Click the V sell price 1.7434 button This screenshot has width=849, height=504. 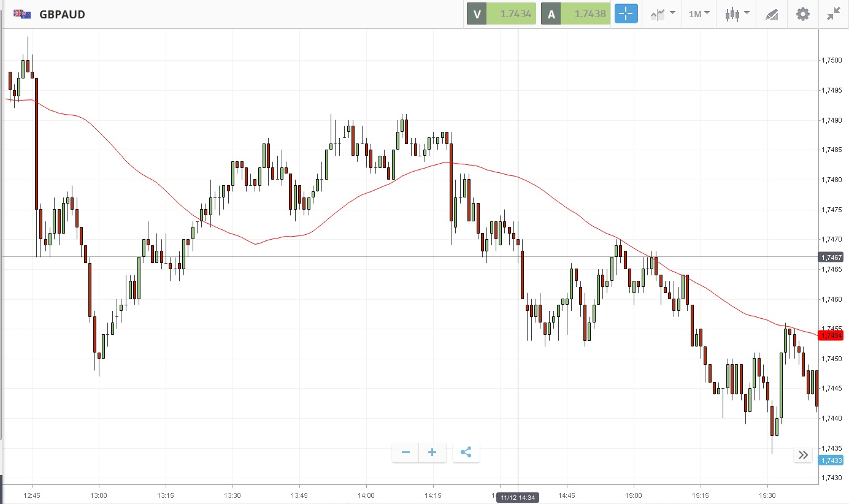(x=502, y=14)
